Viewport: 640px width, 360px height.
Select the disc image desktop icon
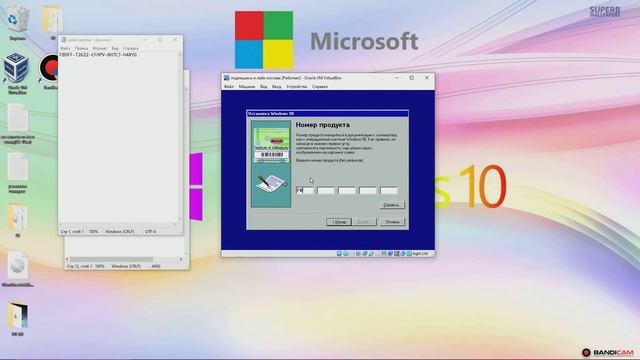(x=17, y=266)
